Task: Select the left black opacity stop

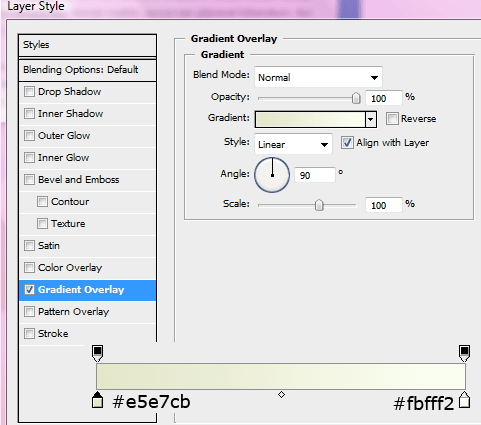Action: point(97,353)
